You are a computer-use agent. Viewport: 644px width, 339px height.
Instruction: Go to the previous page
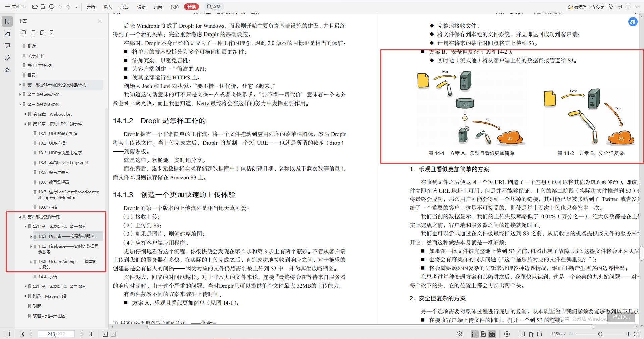[x=31, y=334]
